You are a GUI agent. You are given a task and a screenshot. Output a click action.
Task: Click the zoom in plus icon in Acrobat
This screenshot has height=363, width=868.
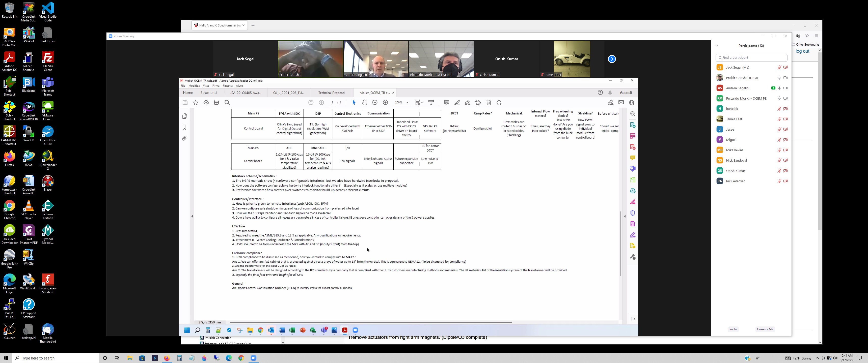[385, 102]
